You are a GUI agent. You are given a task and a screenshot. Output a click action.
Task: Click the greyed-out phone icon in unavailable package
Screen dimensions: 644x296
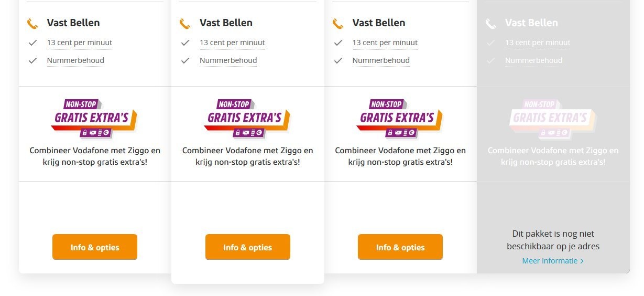click(490, 24)
